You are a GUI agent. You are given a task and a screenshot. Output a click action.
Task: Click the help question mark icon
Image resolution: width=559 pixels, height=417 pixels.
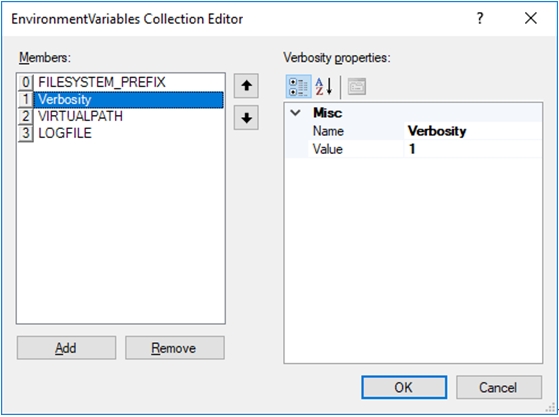[x=480, y=18]
